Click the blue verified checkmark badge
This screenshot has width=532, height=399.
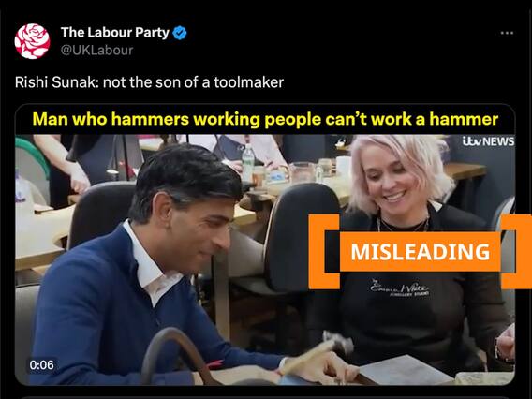[180, 33]
